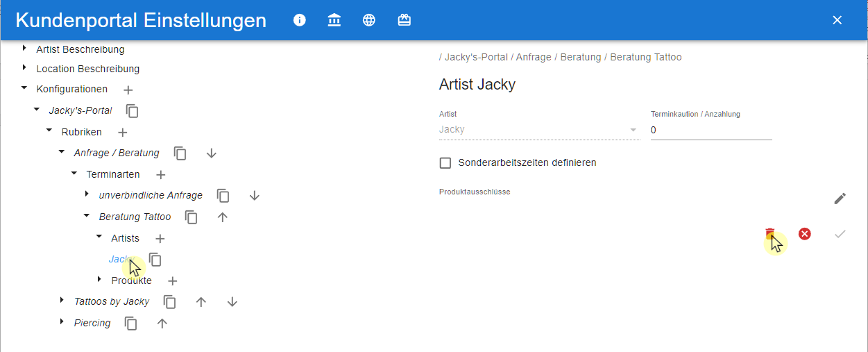Open the gift card icon in header
Viewport: 868px width, 352px height.
405,20
